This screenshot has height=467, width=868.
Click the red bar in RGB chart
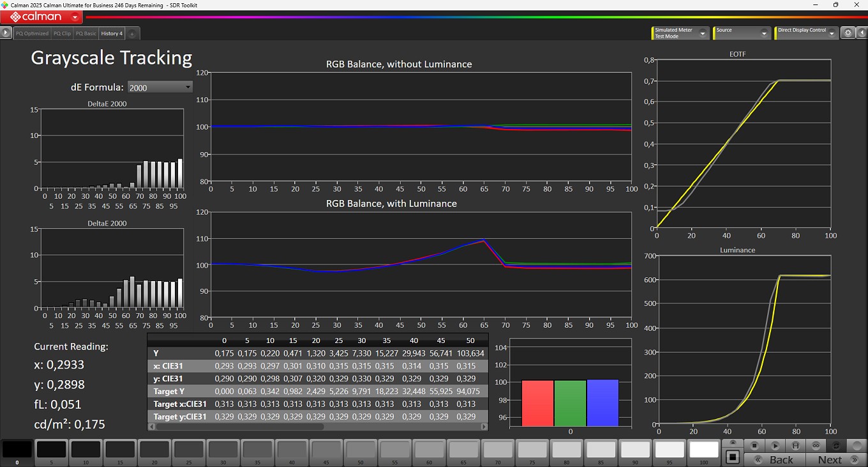[537, 403]
